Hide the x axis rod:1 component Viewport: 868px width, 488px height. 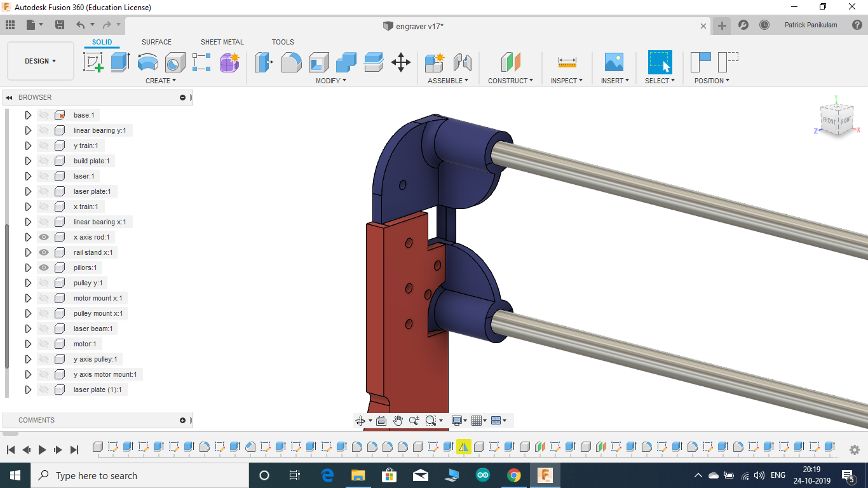(x=43, y=236)
